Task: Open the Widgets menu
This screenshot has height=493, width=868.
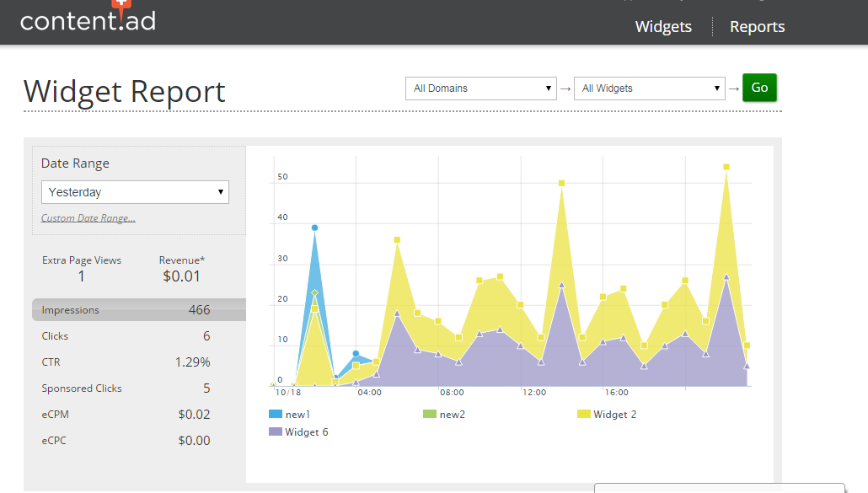Action: (x=663, y=27)
